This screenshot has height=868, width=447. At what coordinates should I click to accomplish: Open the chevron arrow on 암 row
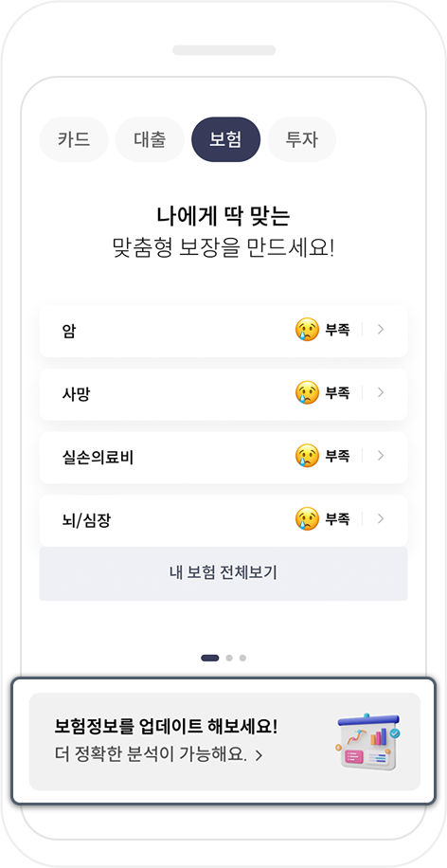click(381, 330)
